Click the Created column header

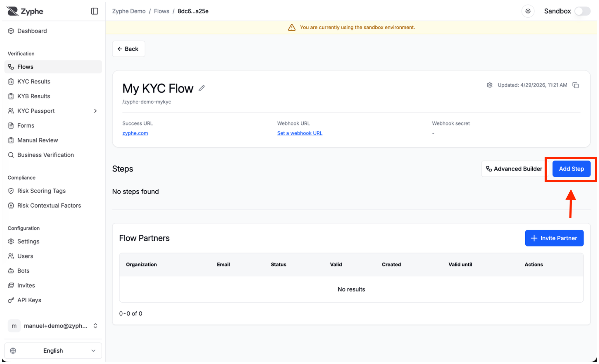391,265
